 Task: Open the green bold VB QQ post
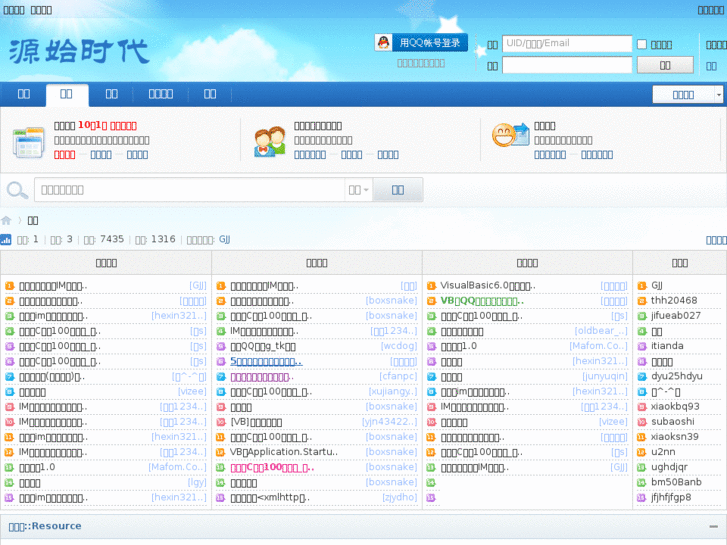[x=482, y=301]
